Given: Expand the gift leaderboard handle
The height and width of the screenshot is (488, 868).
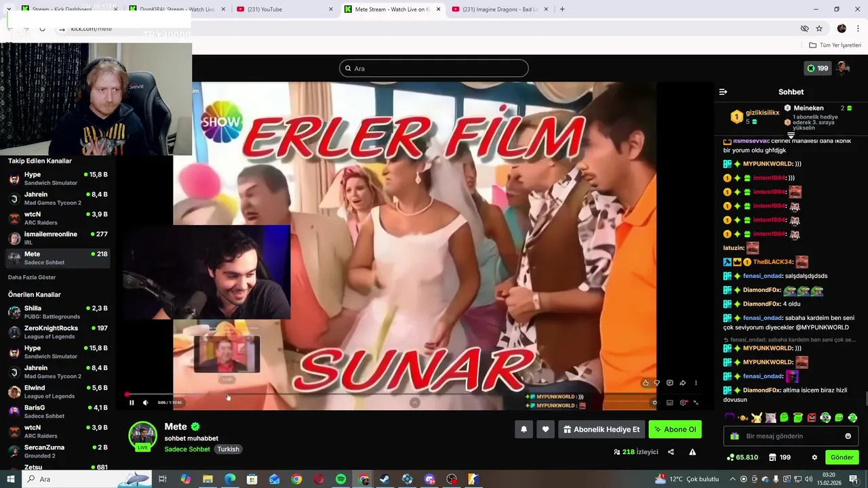Looking at the screenshot, I should 791,135.
